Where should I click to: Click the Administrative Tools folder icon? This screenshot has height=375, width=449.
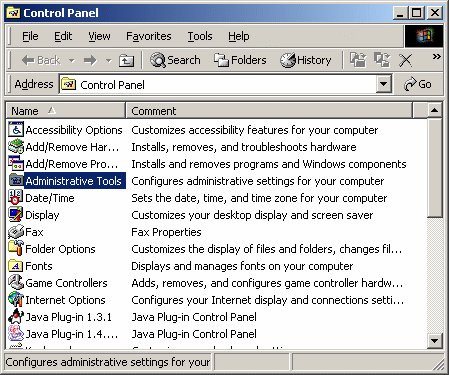point(16,181)
